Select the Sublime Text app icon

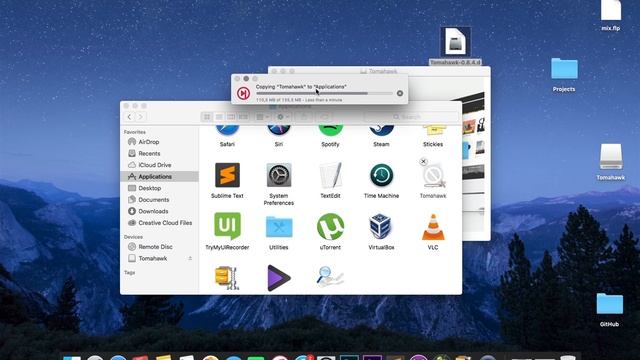[x=227, y=176]
